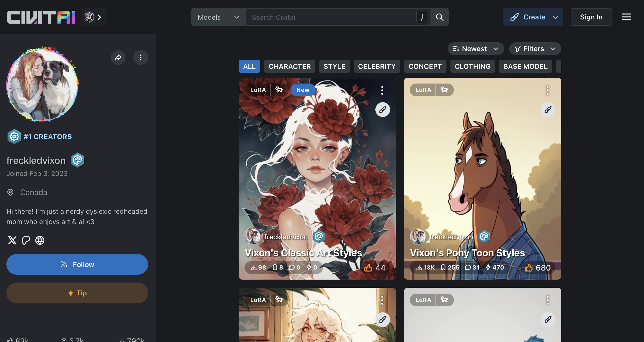Toggle the CHARACTER category filter
Image resolution: width=644 pixels, height=342 pixels.
coord(290,66)
